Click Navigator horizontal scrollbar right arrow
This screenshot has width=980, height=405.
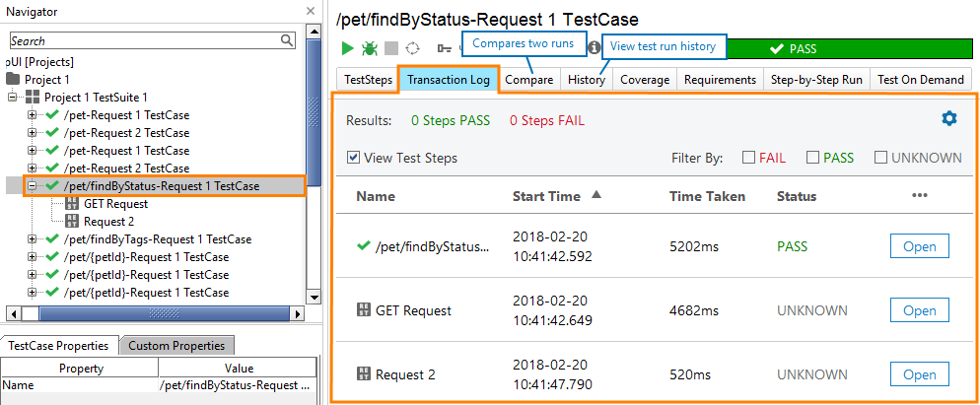(x=298, y=312)
